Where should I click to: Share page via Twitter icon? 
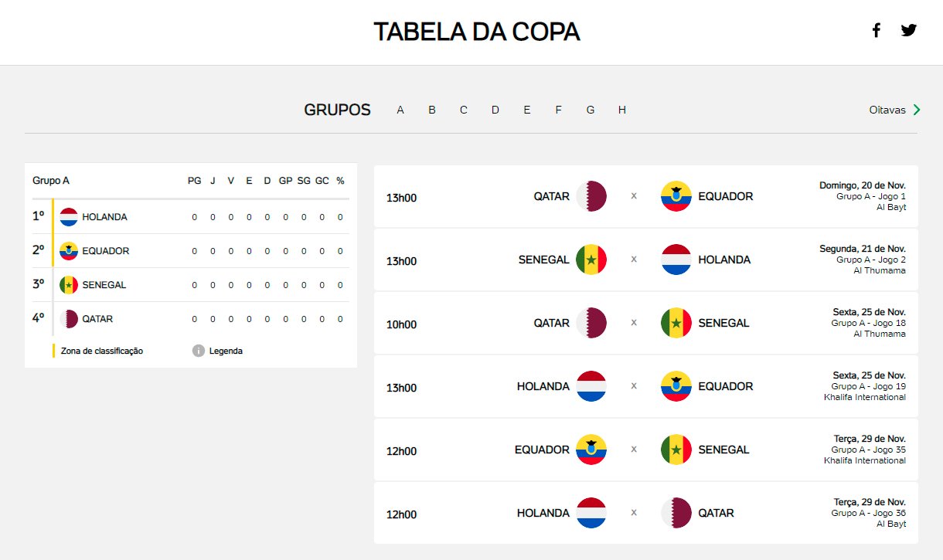(908, 31)
